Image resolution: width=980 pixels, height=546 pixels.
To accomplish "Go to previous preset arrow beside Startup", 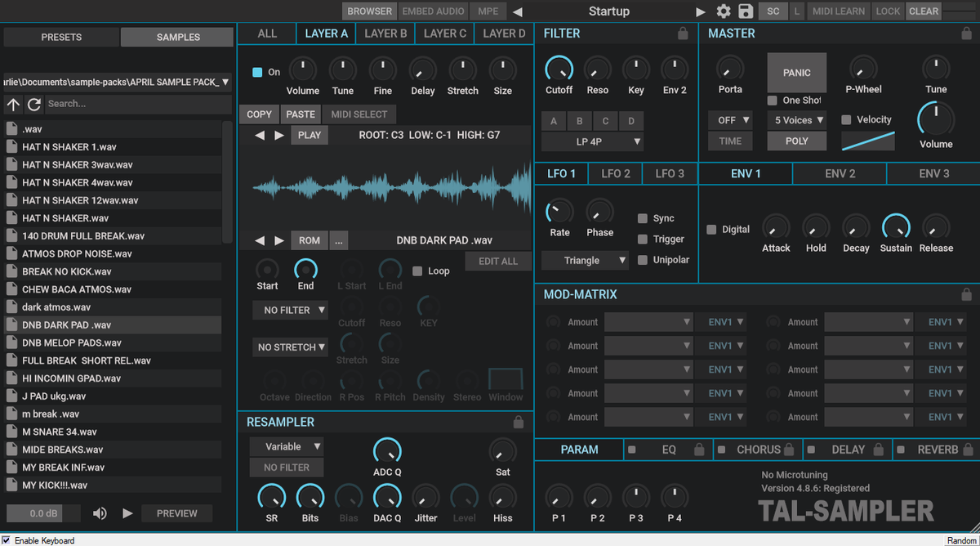I will click(517, 11).
